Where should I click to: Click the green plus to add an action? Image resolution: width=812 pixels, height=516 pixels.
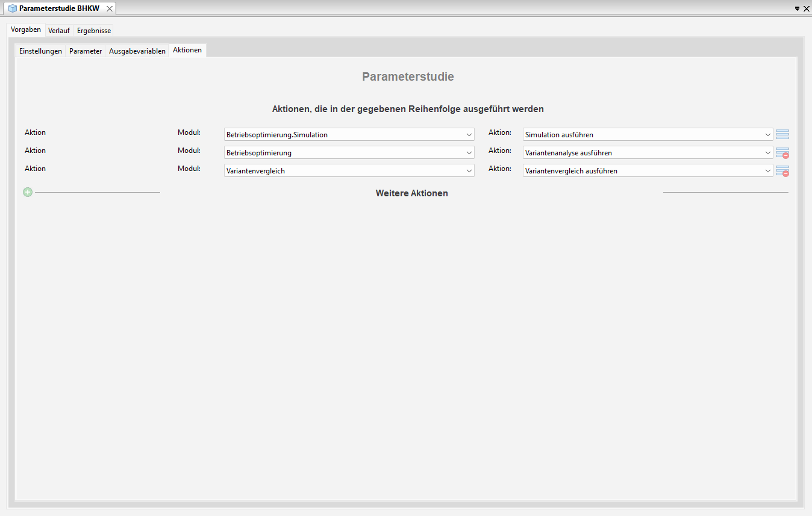pyautogui.click(x=28, y=192)
